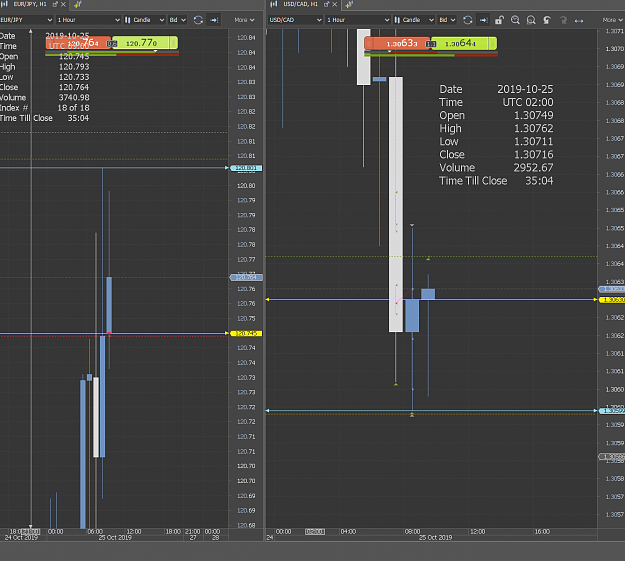Click the USD/CAD Close value 1.30716
This screenshot has width=625, height=561.
[x=533, y=155]
